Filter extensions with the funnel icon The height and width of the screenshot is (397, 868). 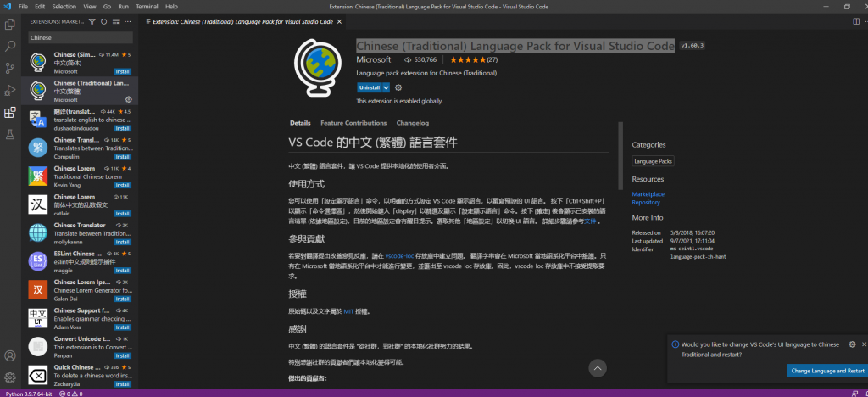[92, 21]
